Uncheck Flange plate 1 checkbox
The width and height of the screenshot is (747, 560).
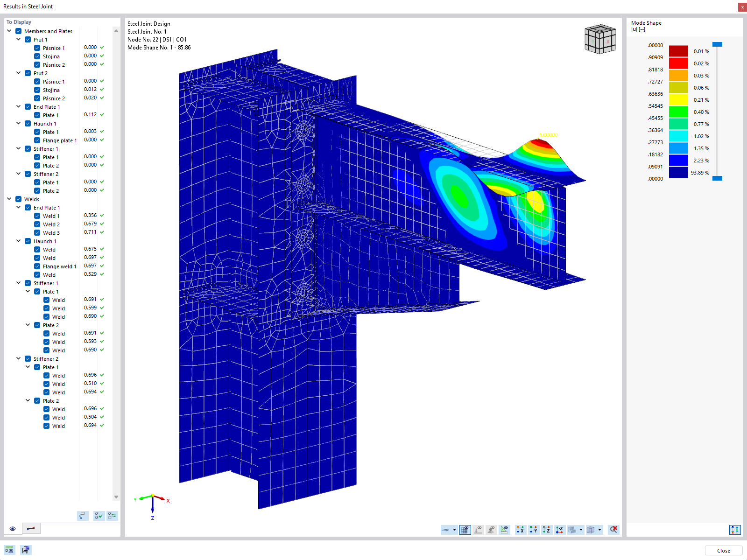click(37, 140)
